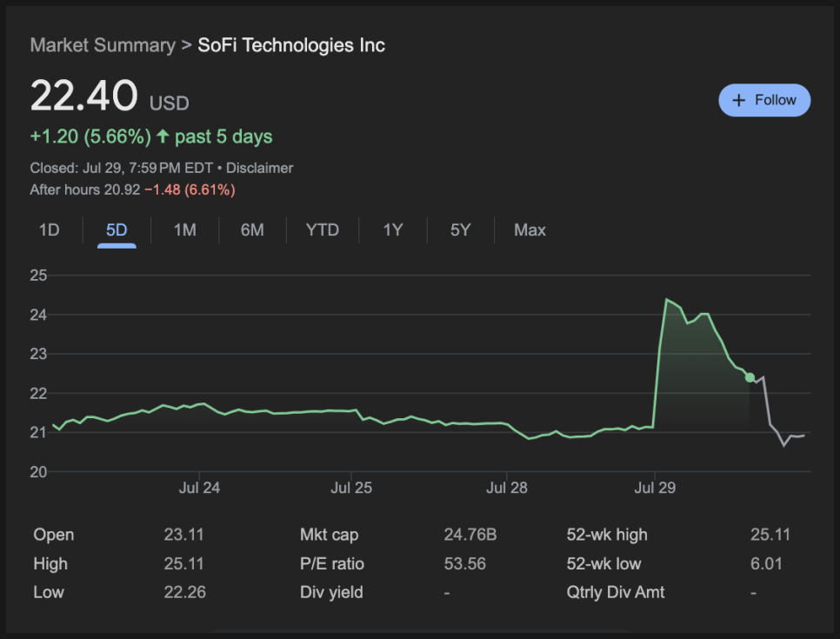Screen dimensions: 840x639
Task: Click the 22.40 price value
Action: [84, 96]
